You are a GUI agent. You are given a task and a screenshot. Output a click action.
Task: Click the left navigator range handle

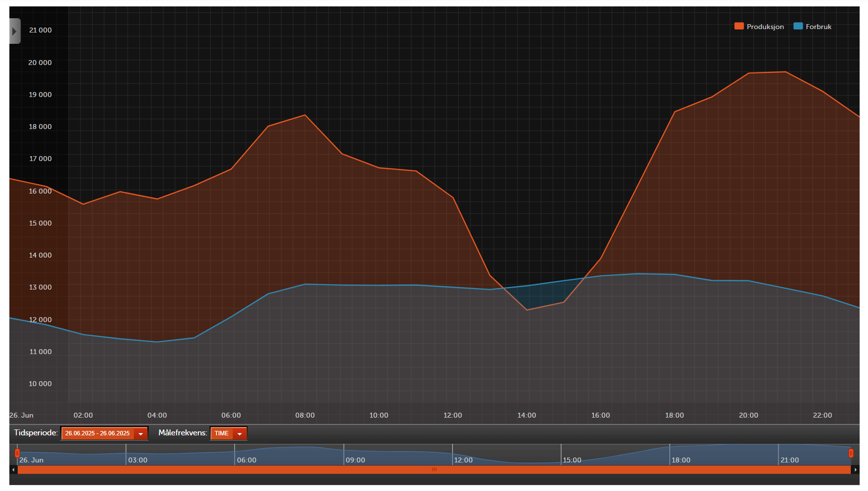[x=17, y=453]
